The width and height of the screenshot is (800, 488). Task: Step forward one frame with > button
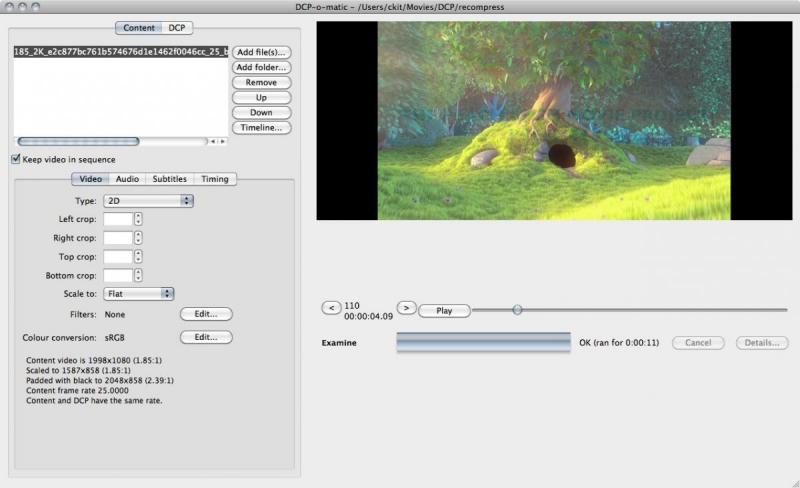[406, 308]
